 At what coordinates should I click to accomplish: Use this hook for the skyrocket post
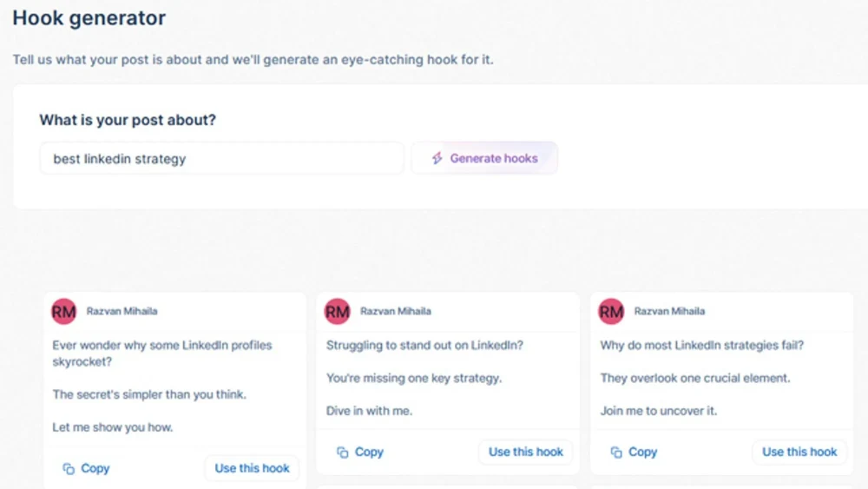[x=252, y=468]
